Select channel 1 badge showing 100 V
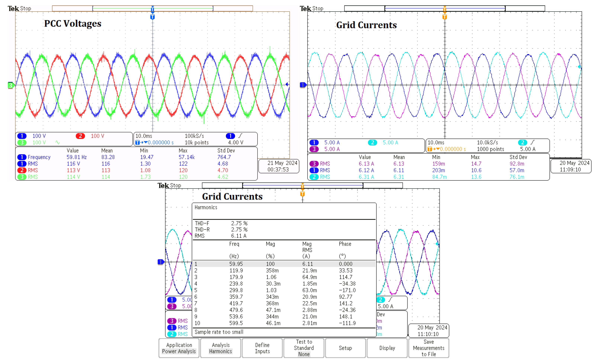 tap(22, 136)
